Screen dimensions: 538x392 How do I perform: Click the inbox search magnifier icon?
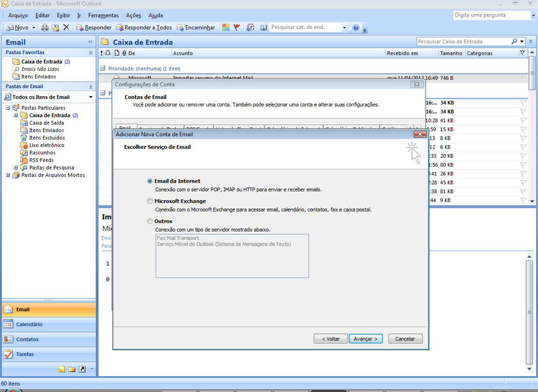[514, 42]
